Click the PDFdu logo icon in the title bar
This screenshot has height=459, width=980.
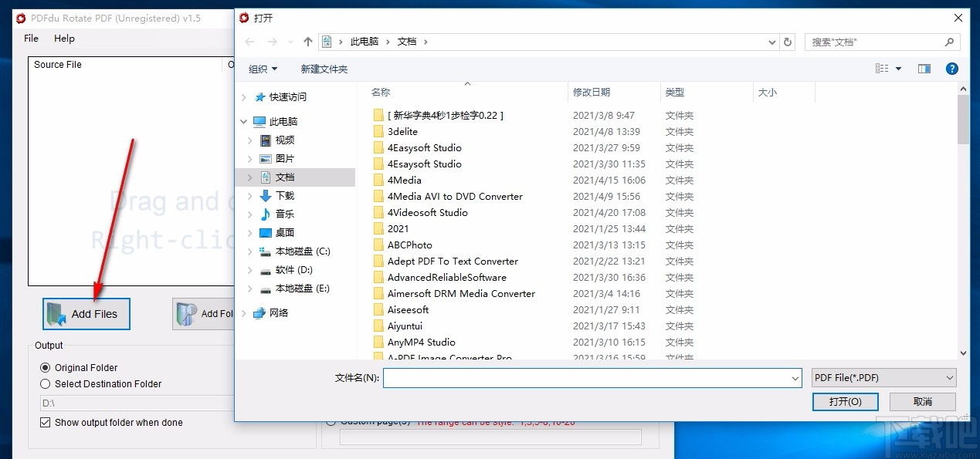19,18
